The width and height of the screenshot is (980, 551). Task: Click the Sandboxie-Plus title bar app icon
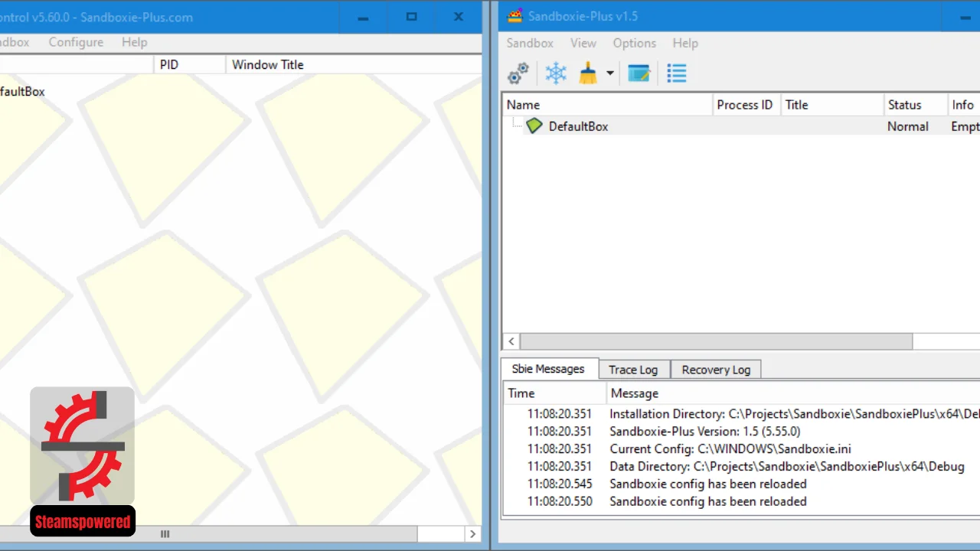click(515, 16)
